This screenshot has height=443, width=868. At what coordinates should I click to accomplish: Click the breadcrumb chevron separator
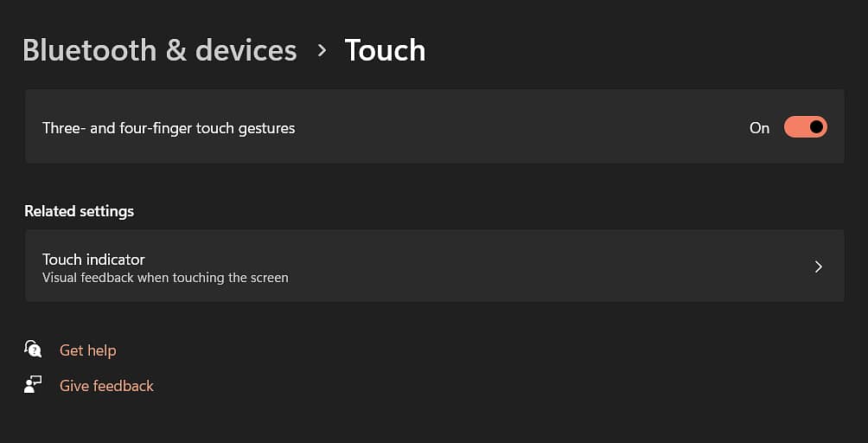pos(322,50)
